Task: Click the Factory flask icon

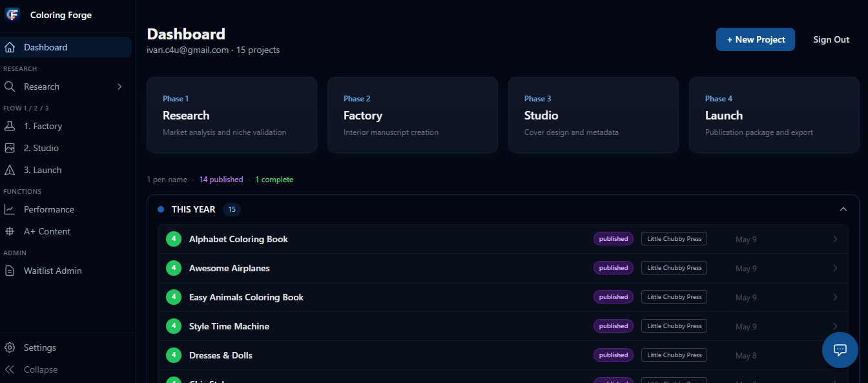Action: pos(10,126)
